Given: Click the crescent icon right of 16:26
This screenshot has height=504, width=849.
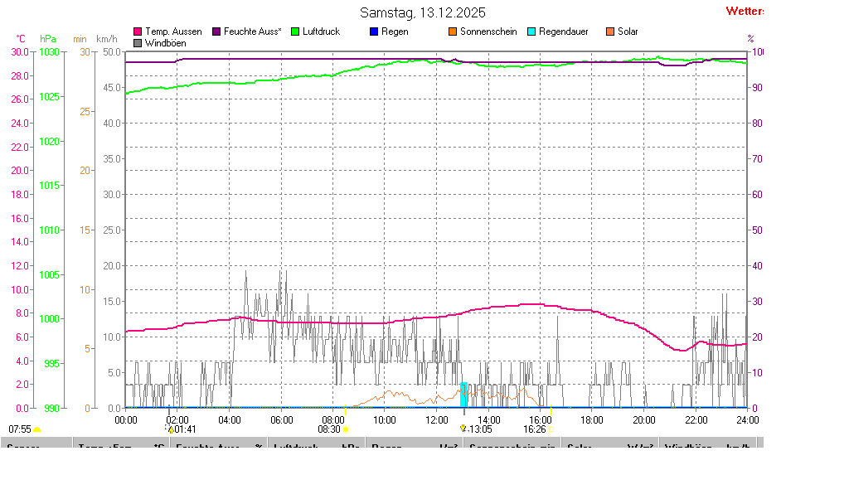Looking at the screenshot, I should click(551, 429).
